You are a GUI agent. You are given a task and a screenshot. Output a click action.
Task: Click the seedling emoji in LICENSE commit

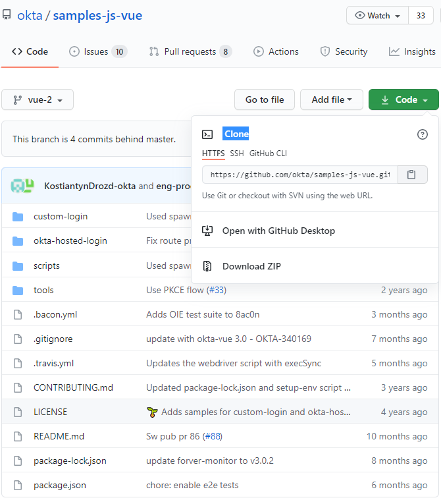click(152, 412)
